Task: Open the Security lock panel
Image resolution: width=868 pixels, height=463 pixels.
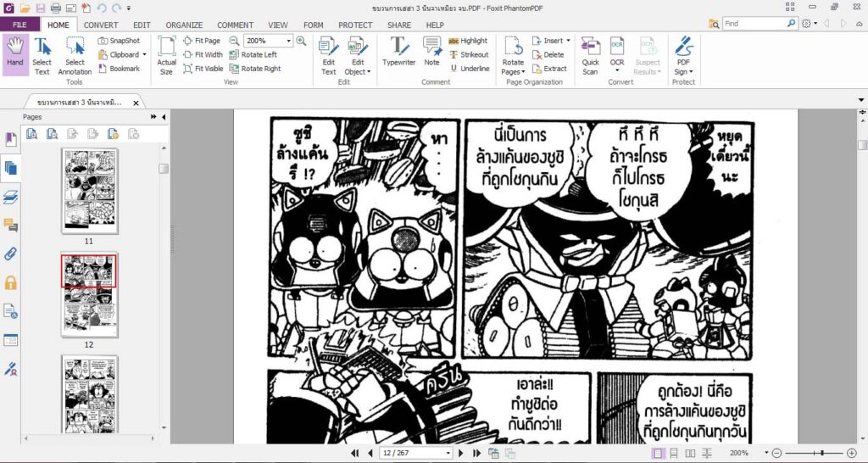Action: pyautogui.click(x=10, y=283)
